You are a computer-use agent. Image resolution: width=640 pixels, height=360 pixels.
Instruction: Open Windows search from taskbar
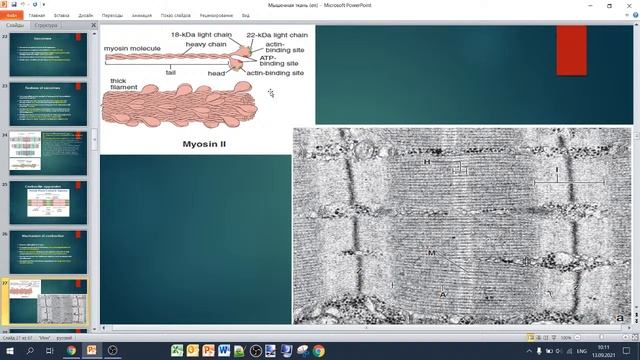tap(30, 351)
